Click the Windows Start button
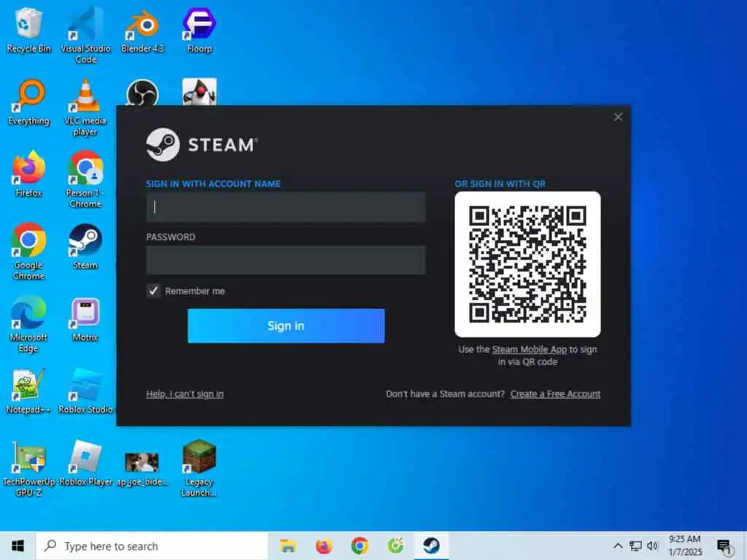The image size is (747, 560). pyautogui.click(x=18, y=545)
